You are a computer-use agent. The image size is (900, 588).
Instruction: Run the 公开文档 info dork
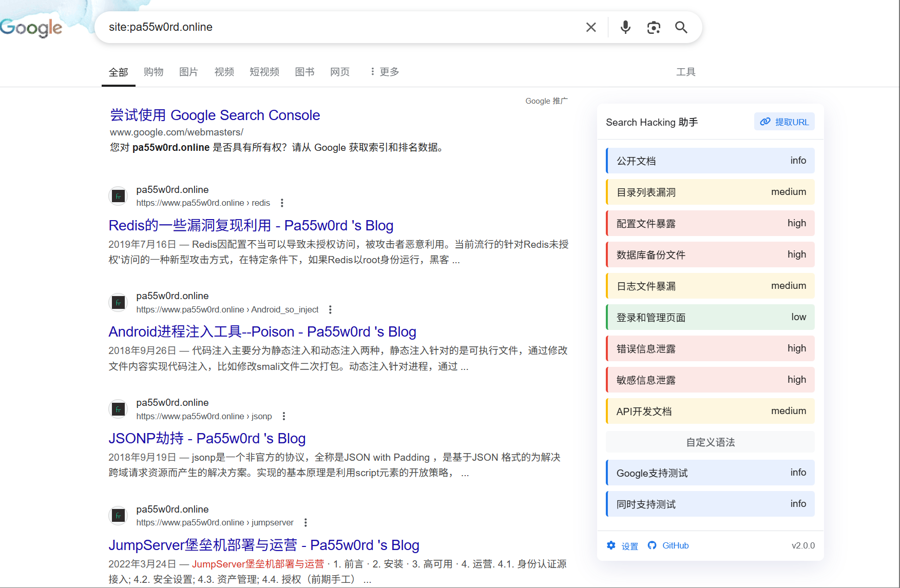[x=710, y=161]
